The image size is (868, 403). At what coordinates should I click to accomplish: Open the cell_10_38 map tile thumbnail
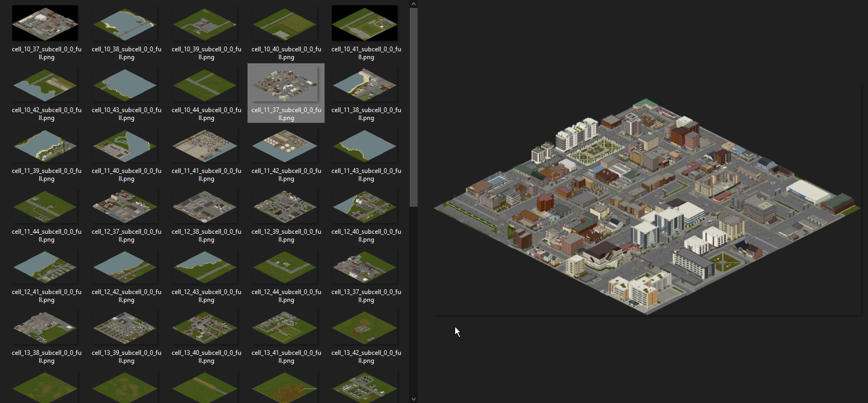click(x=125, y=23)
